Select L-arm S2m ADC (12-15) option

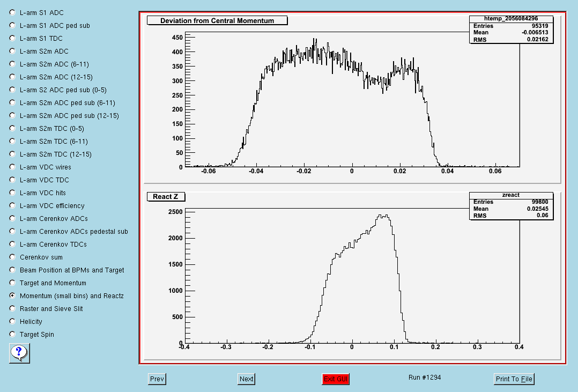(x=12, y=77)
